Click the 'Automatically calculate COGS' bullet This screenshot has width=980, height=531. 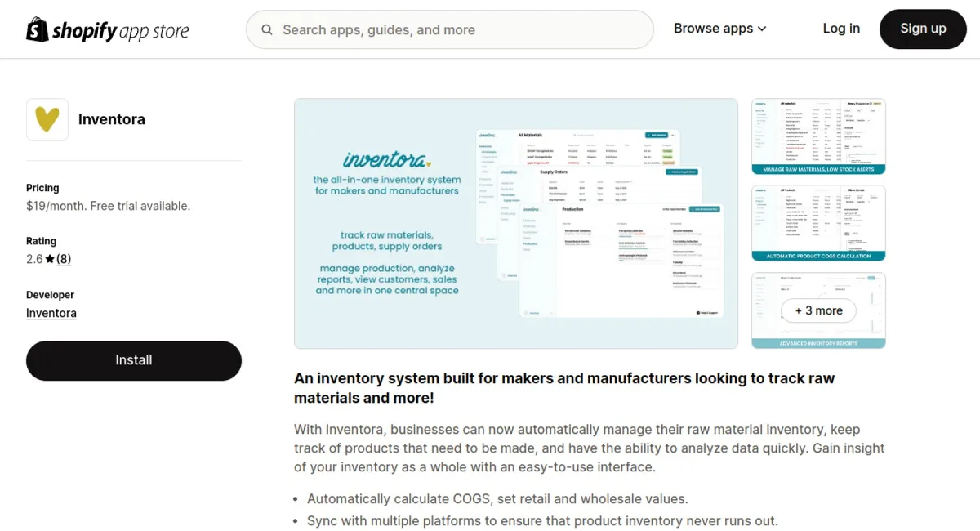497,498
